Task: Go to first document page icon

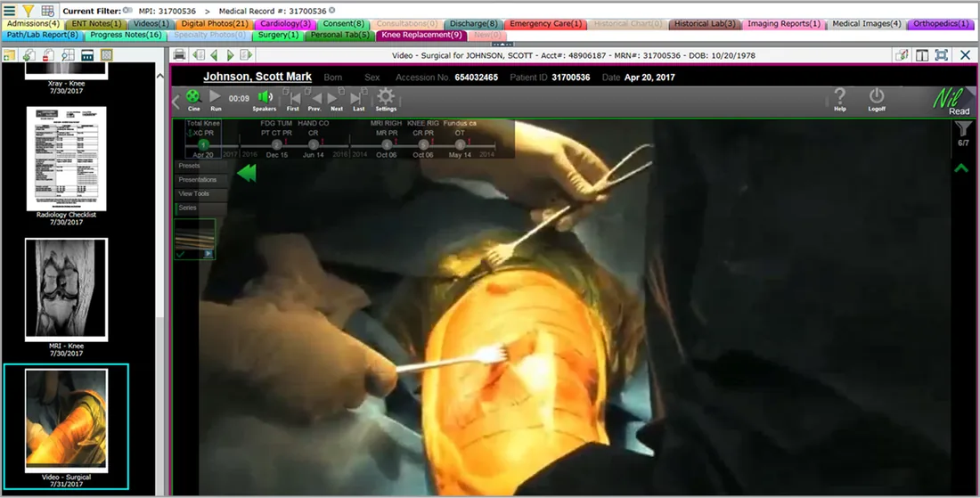Action: [199, 55]
